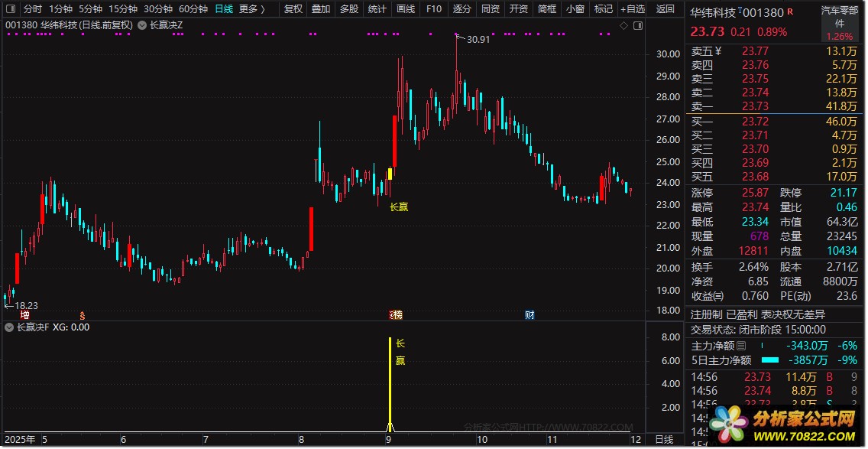Open the 主力净额 detail icon
The image size is (868, 449).
click(741, 346)
